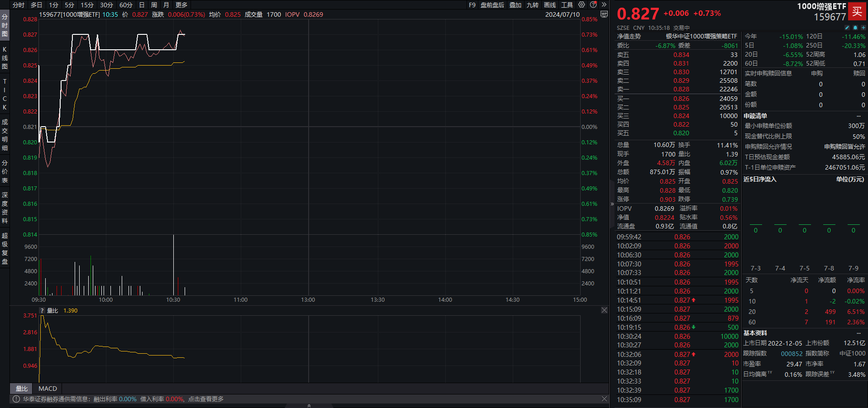Click the WP icon beside the chart date
The image size is (868, 408).
[x=604, y=14]
